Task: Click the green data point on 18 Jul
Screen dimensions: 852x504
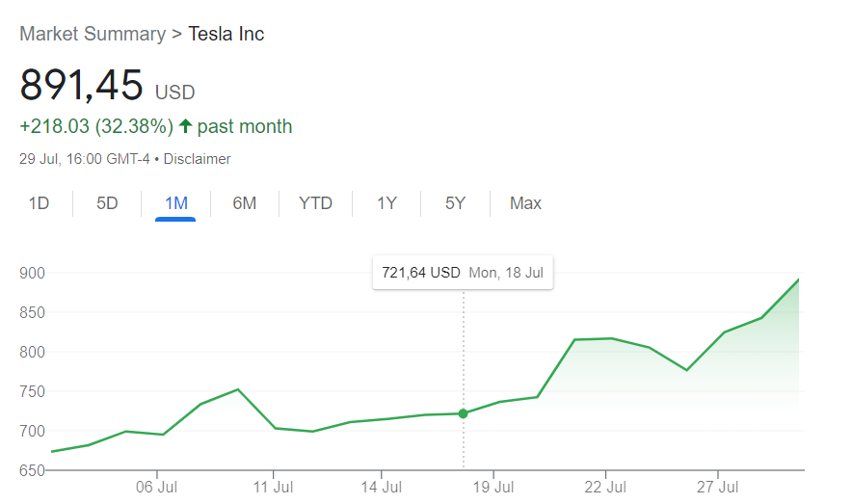Action: [463, 413]
